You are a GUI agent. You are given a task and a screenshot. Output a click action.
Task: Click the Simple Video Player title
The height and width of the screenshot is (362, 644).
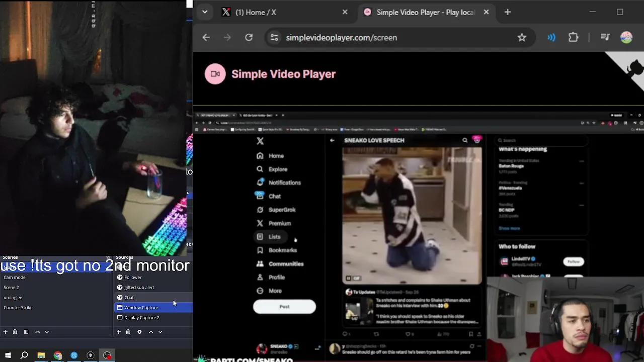283,74
